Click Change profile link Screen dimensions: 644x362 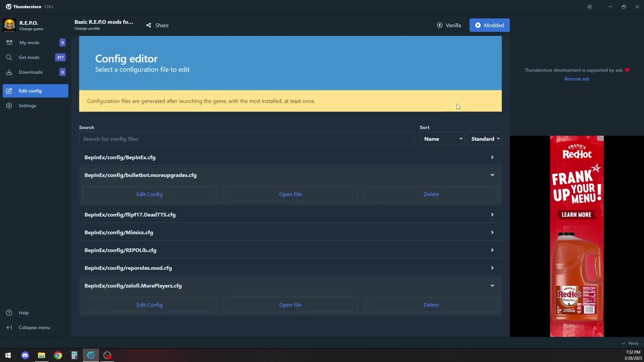coord(87,29)
